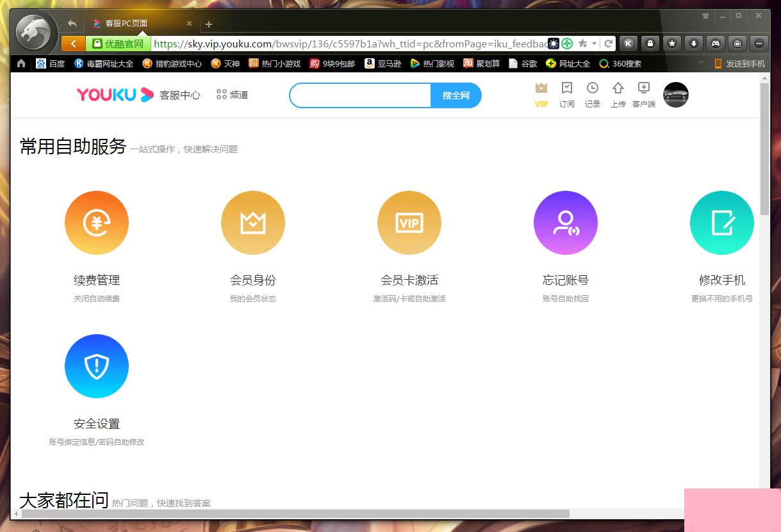Open the 9块9包邮 bookmark

click(333, 63)
